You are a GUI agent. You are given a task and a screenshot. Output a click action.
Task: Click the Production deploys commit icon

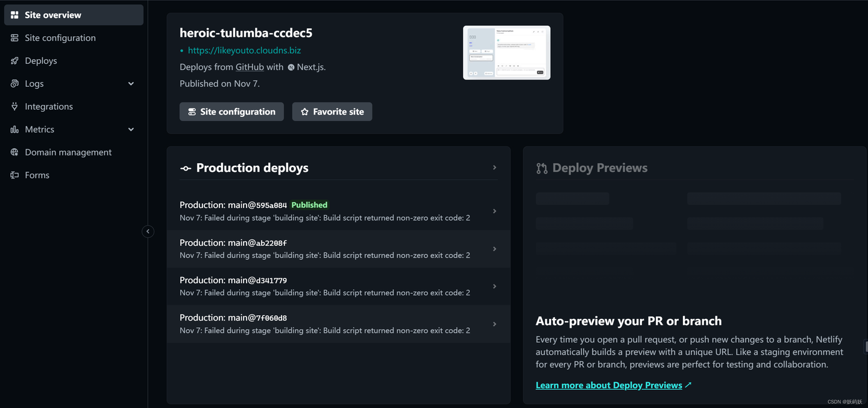pyautogui.click(x=186, y=168)
